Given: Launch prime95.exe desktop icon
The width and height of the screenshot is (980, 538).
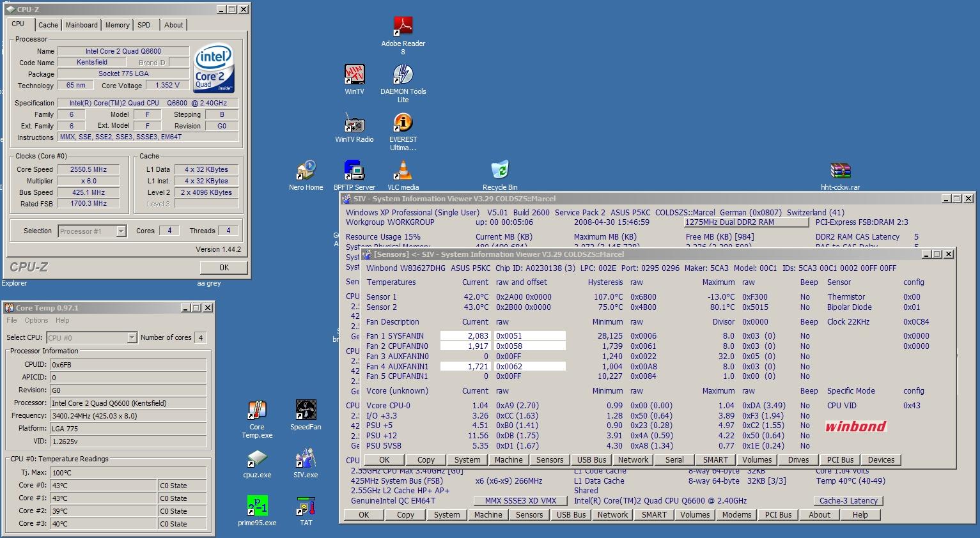Looking at the screenshot, I should 257,506.
